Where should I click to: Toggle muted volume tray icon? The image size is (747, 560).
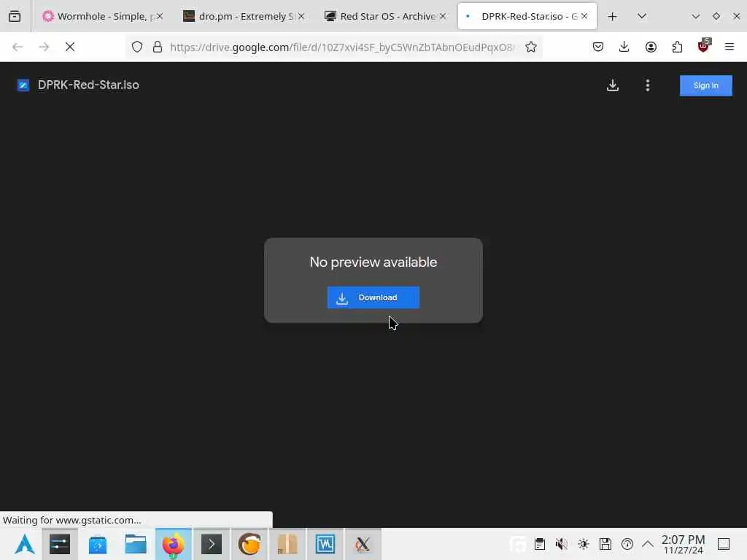(x=562, y=544)
